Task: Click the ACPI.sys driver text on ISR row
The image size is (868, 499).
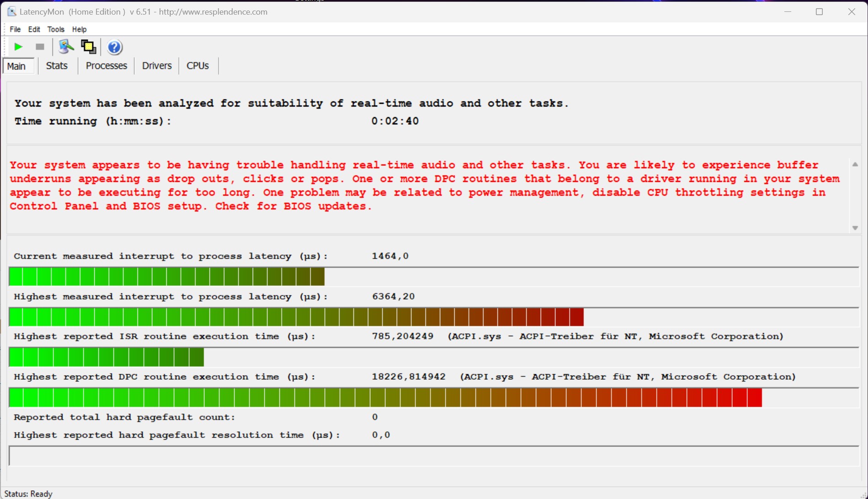Action: (x=615, y=336)
